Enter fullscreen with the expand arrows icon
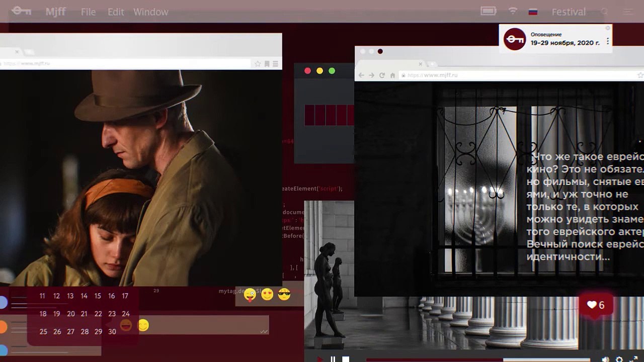This screenshot has width=644, height=362. point(633,359)
